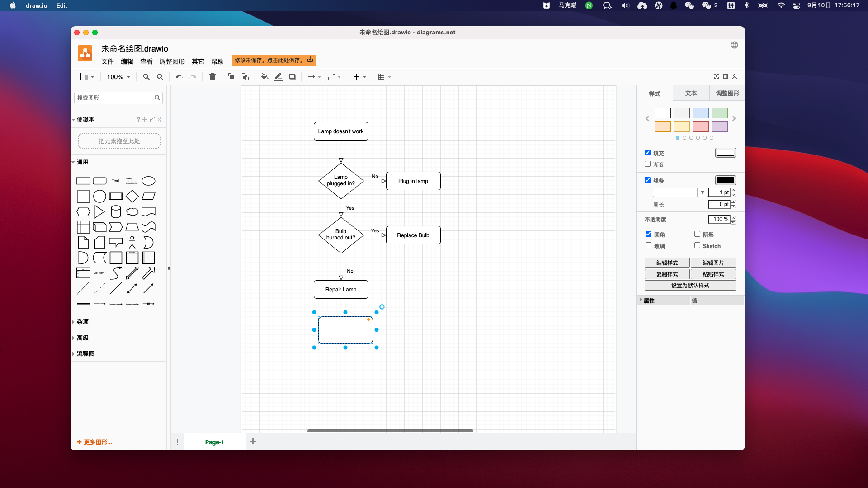The image size is (868, 488).
Task: Expand the 高级 shape category
Action: (x=83, y=338)
